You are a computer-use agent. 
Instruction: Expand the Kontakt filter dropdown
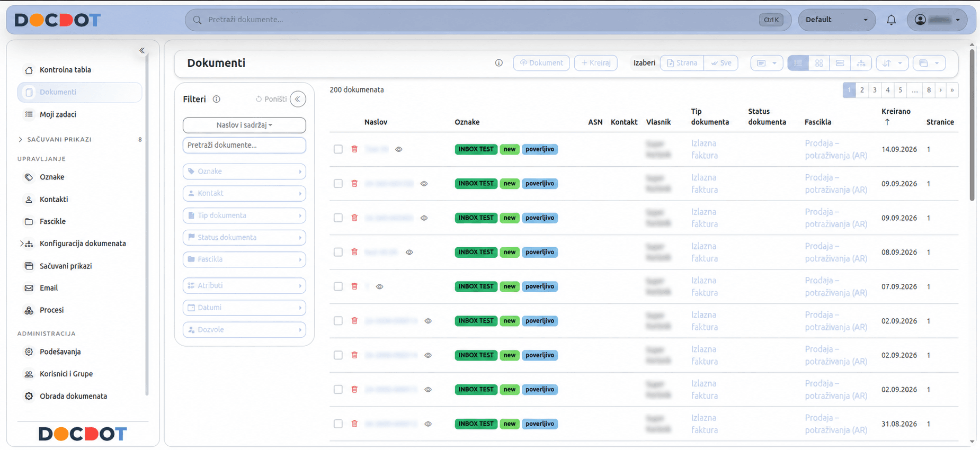click(x=244, y=194)
